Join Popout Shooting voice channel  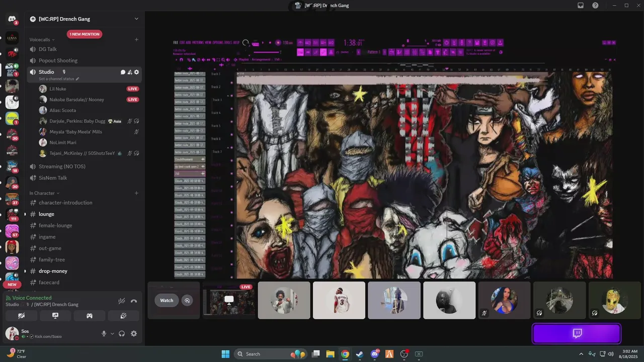[x=84, y=60]
